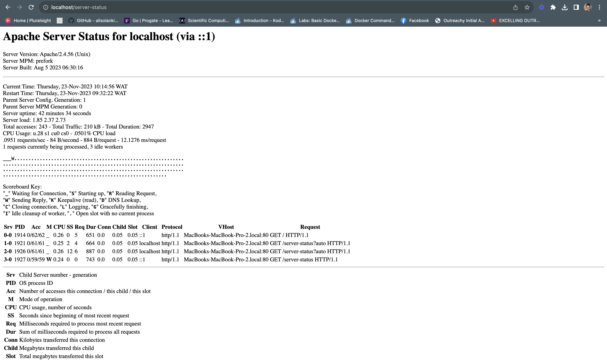Click the browser Forward arrow
607x364 pixels.
pyautogui.click(x=19, y=7)
